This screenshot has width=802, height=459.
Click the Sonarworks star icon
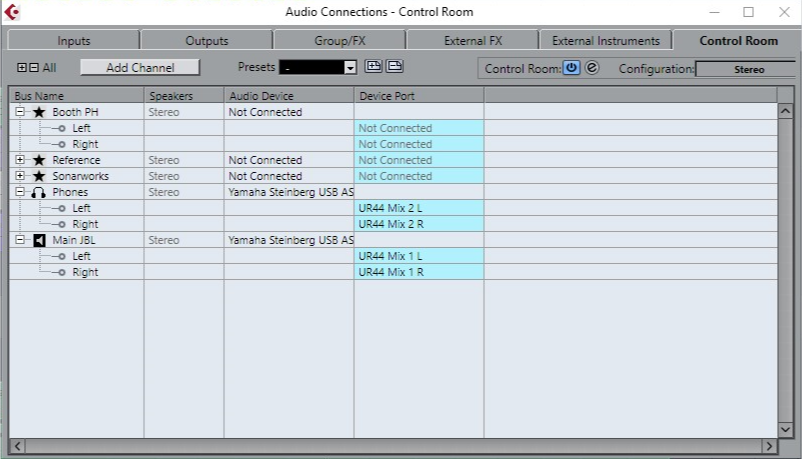[39, 176]
